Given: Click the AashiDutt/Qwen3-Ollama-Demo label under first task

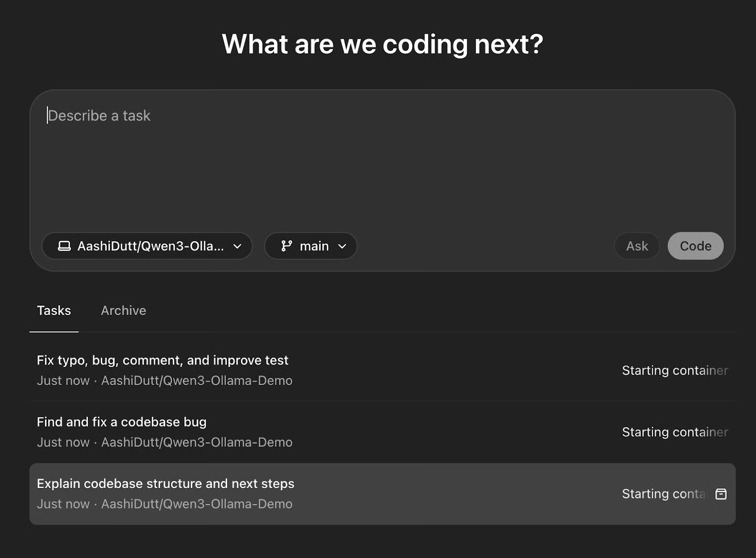Looking at the screenshot, I should click(x=197, y=380).
